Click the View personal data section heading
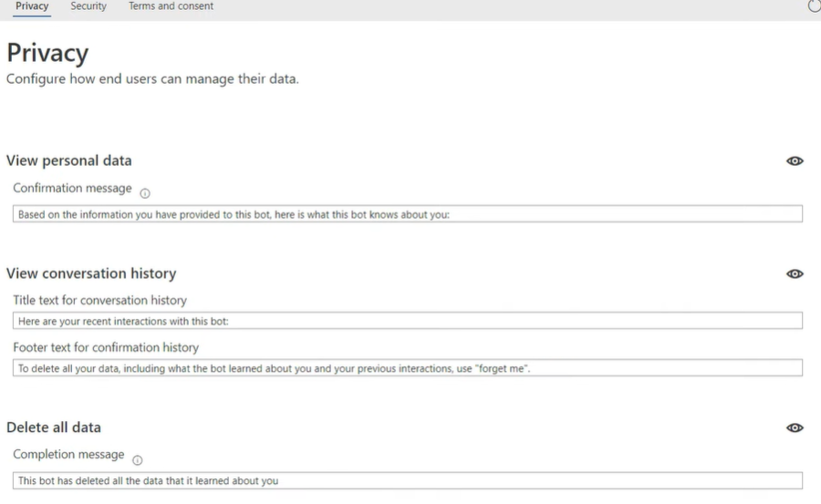The height and width of the screenshot is (504, 821). point(69,160)
